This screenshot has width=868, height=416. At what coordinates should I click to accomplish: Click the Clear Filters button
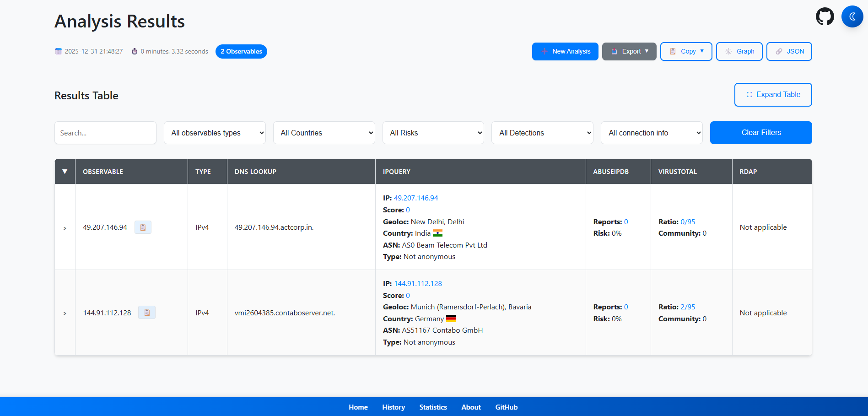(x=761, y=133)
